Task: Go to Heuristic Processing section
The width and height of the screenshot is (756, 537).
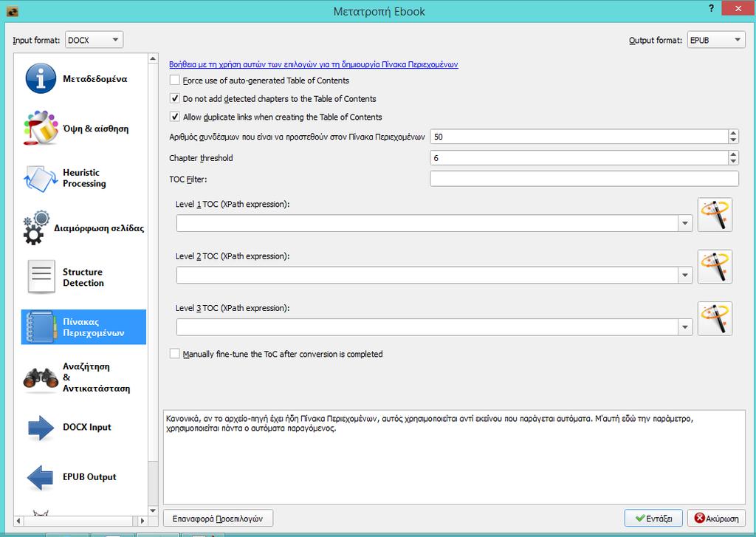Action: pos(83,178)
